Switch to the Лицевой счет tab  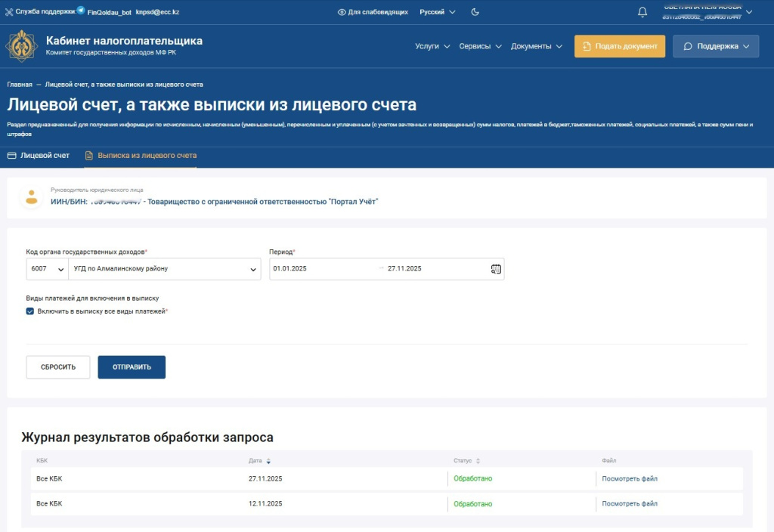point(39,156)
